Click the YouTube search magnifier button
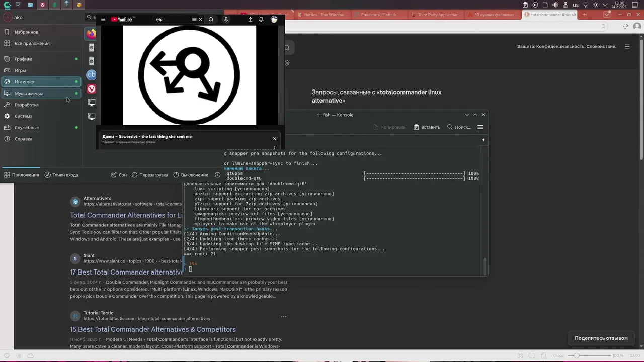The width and height of the screenshot is (644, 362). point(211,20)
